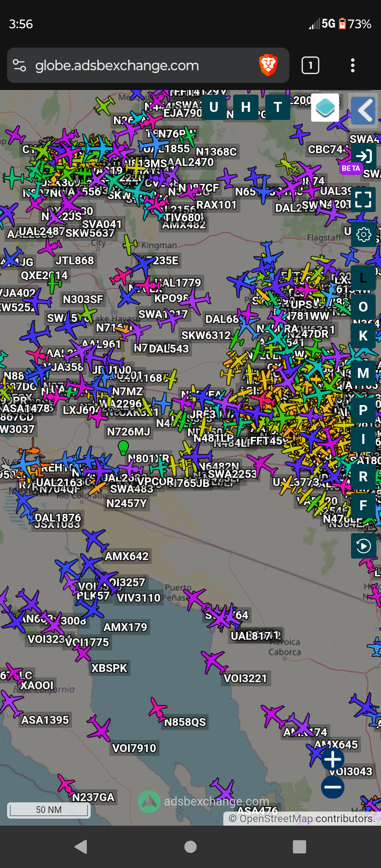The height and width of the screenshot is (868, 381).
Task: Zoom out with the minus button
Action: (333, 787)
